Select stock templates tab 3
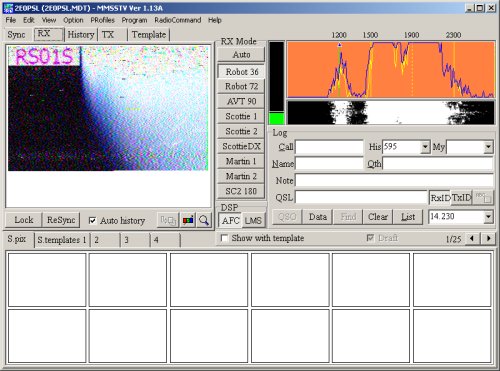This screenshot has height=371, width=500. pyautogui.click(x=135, y=240)
